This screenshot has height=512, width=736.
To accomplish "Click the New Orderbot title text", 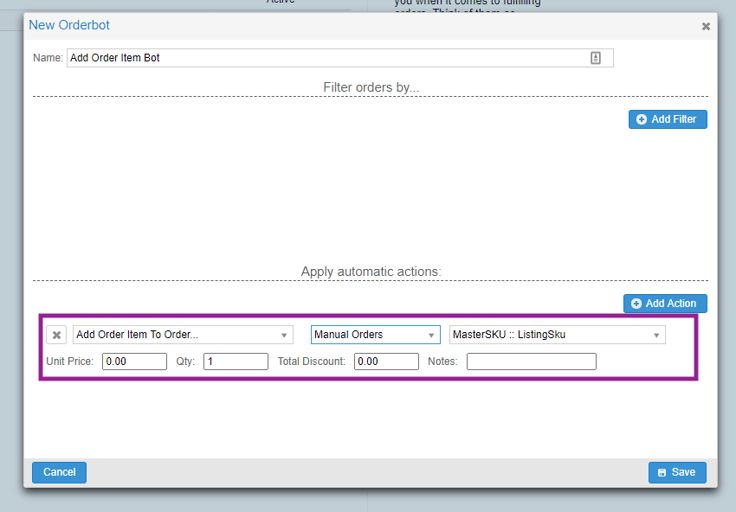I will (69, 25).
